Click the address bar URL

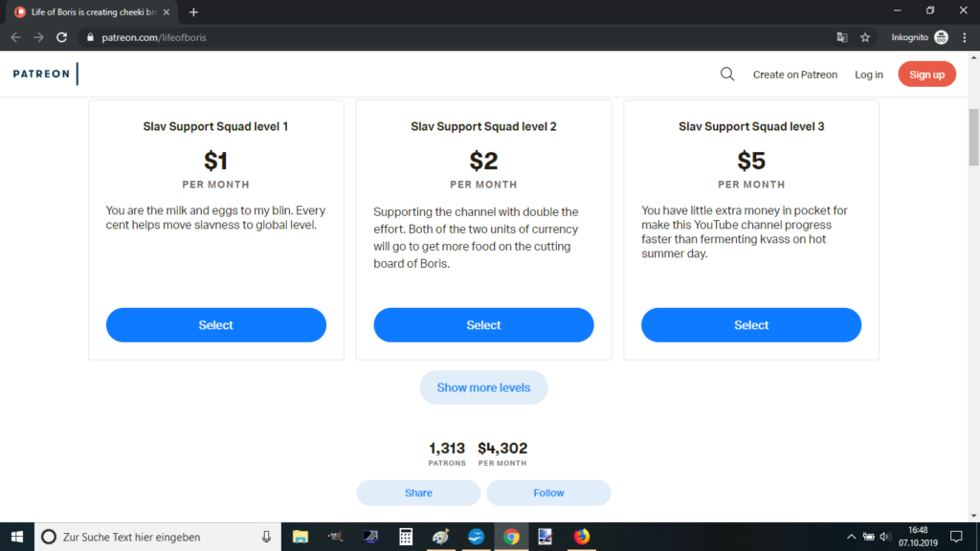pos(154,37)
